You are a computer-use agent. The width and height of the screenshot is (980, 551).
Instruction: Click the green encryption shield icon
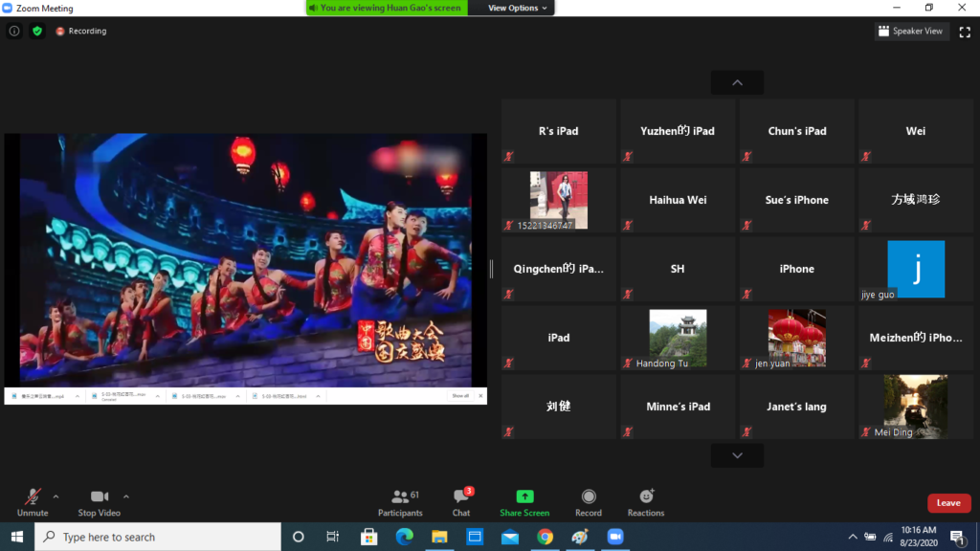(37, 31)
